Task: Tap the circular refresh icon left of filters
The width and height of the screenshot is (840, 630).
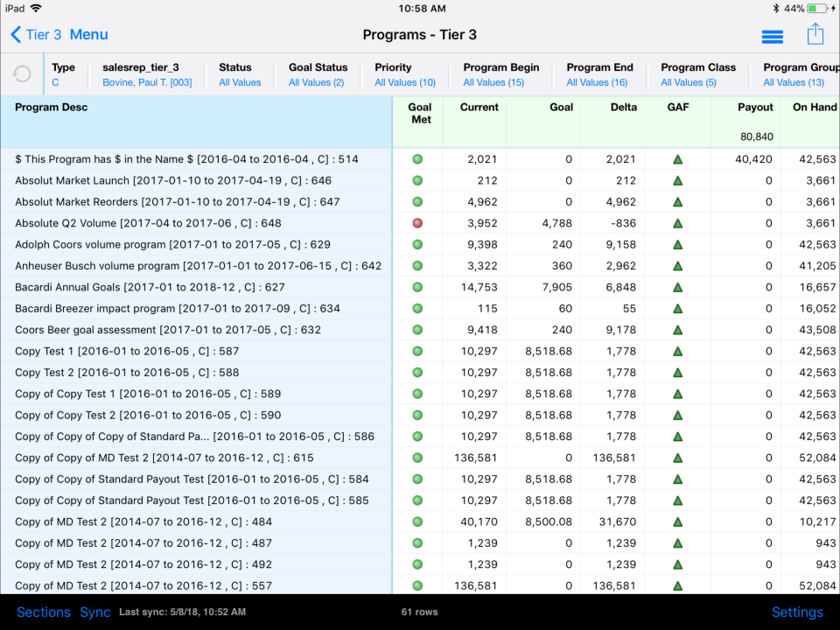Action: [21, 74]
